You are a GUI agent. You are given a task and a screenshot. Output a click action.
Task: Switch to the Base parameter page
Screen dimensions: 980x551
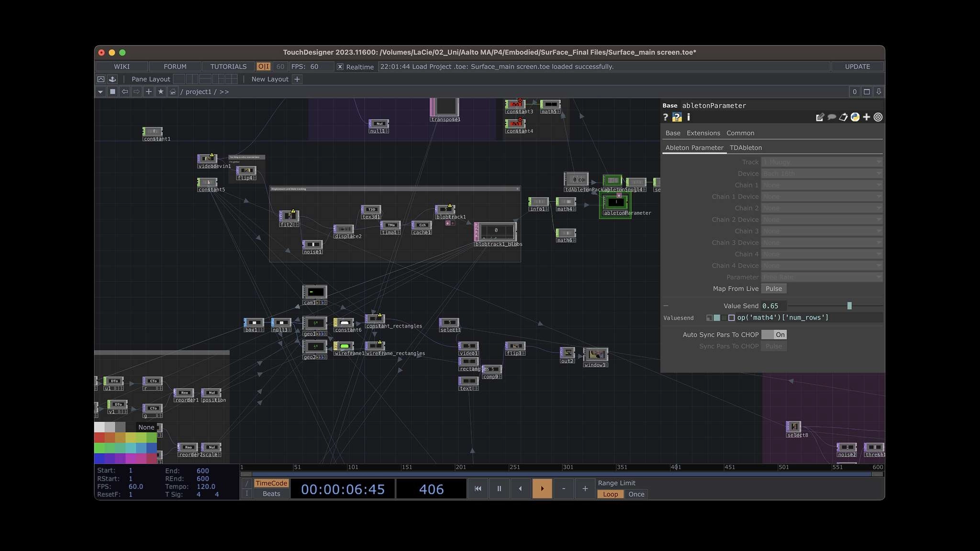pos(672,133)
